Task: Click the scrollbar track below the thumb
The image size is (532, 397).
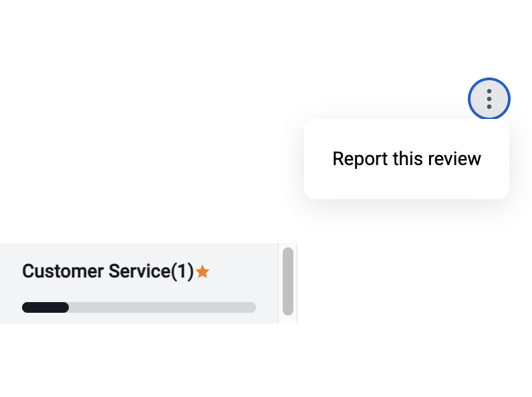Action: point(288,319)
